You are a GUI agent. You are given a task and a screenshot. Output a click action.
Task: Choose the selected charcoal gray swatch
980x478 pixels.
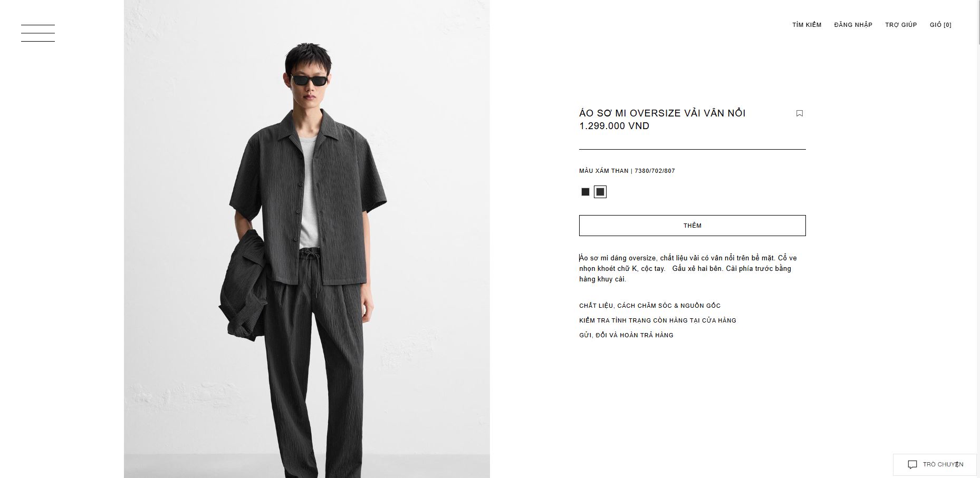point(600,192)
